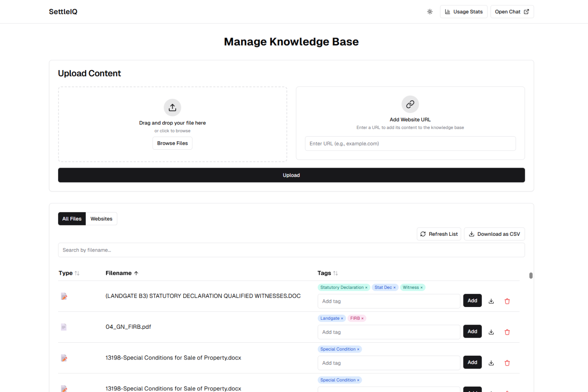Screen dimensions: 588x392
Task: Click the PDF file icon for 04_GN_FIRB.pdf
Action: click(64, 327)
